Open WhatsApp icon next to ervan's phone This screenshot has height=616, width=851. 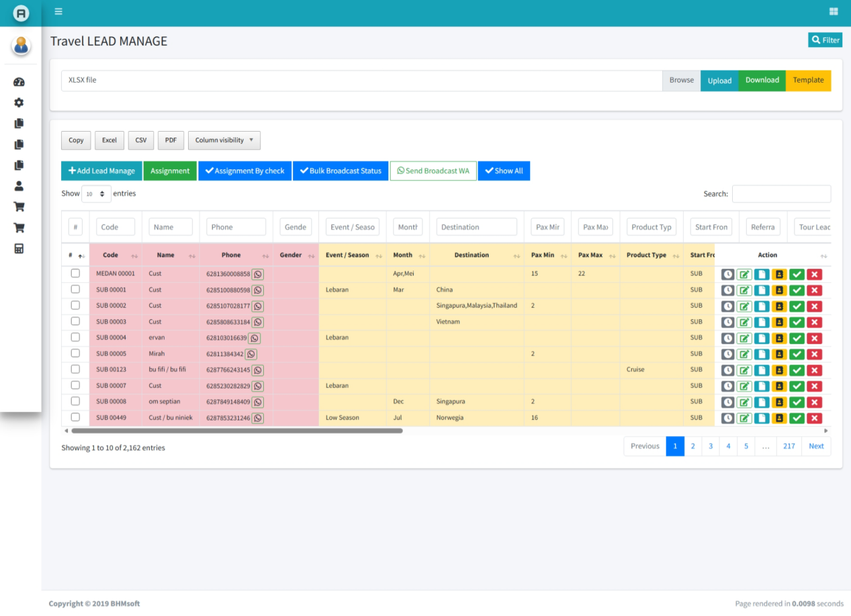pyautogui.click(x=255, y=338)
